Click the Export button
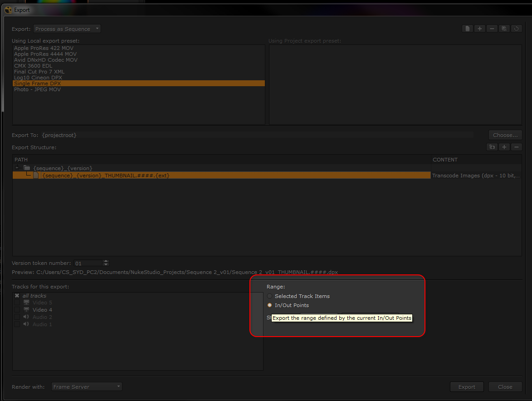 [467, 387]
